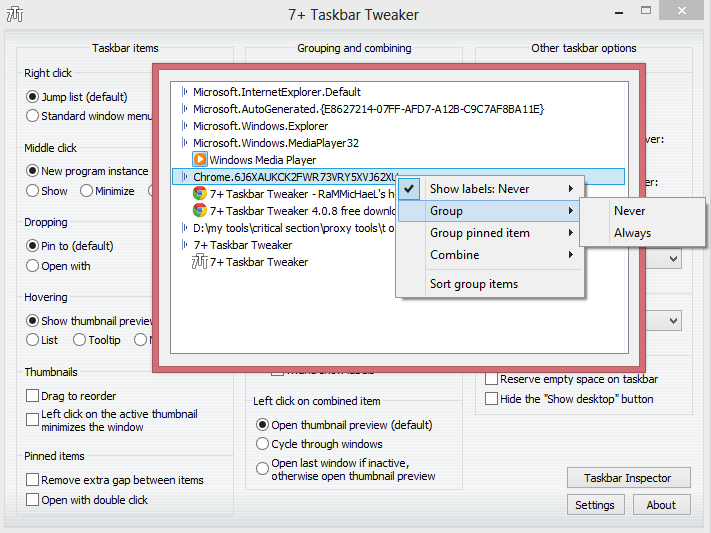This screenshot has width=711, height=533.
Task: Enable Remove extra gap between items
Action: tap(32, 479)
